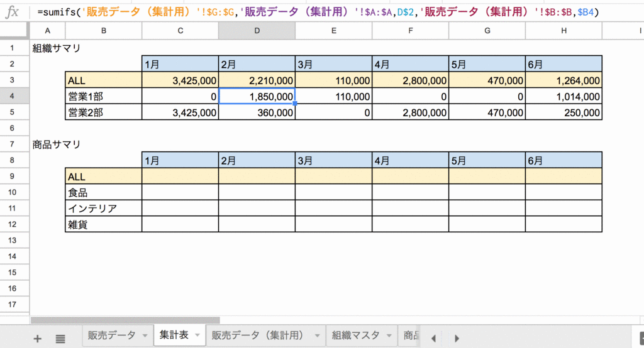Select cell with value 1,014,000

pos(564,96)
